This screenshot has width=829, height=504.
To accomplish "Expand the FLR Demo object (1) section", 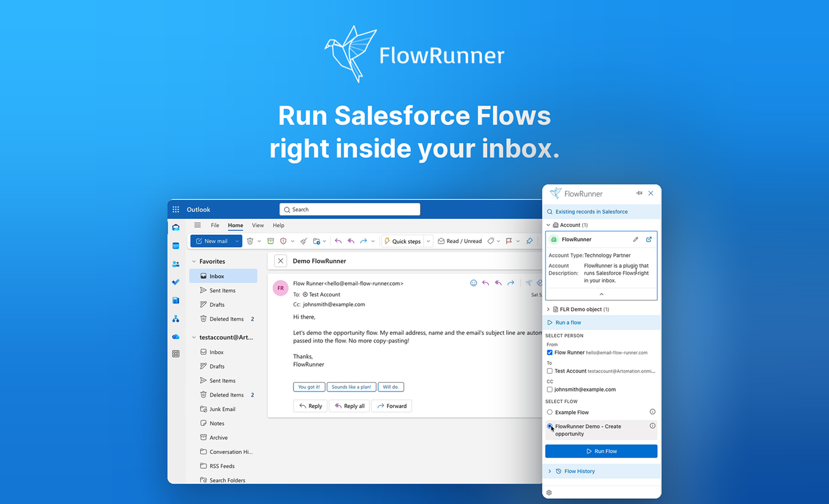I will (548, 309).
